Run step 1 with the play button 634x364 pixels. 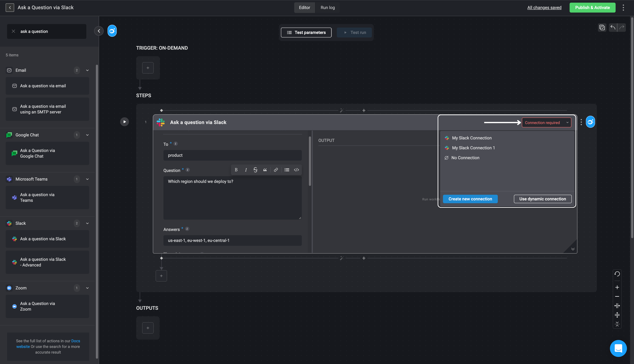pyautogui.click(x=124, y=122)
